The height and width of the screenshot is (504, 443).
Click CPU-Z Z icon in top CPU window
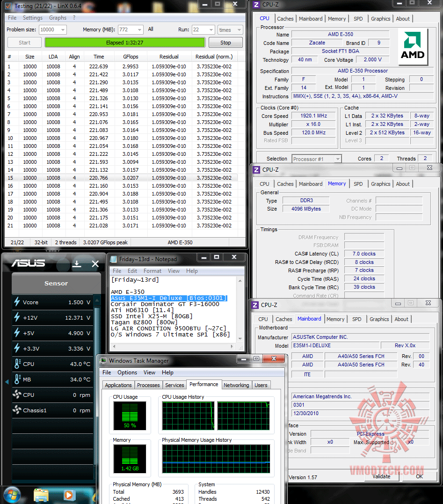(x=256, y=5)
